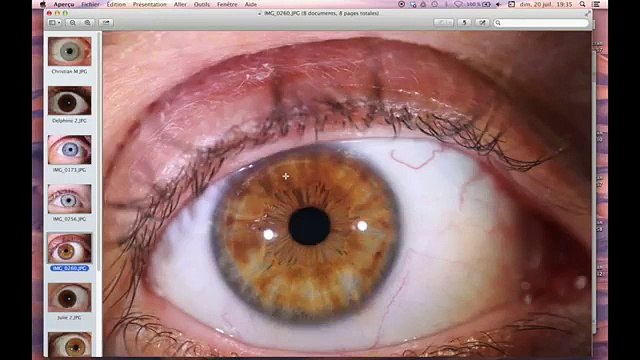Select the IMG_0260.JPG thumbnail
This screenshot has width=640, height=360.
coord(69,248)
